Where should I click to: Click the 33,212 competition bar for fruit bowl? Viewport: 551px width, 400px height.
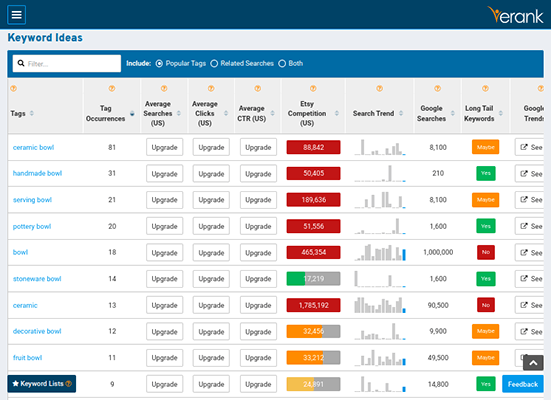click(x=313, y=358)
